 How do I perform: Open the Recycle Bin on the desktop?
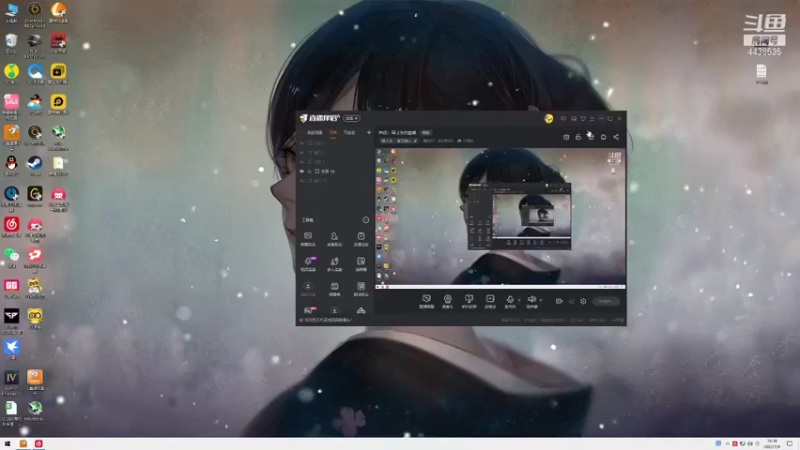tap(11, 43)
